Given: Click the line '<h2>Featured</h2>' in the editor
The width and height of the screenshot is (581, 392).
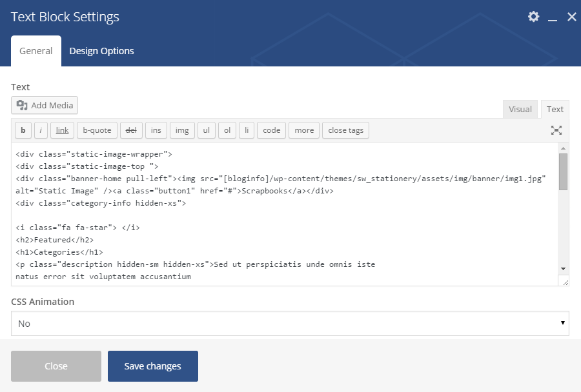Looking at the screenshot, I should [x=54, y=240].
